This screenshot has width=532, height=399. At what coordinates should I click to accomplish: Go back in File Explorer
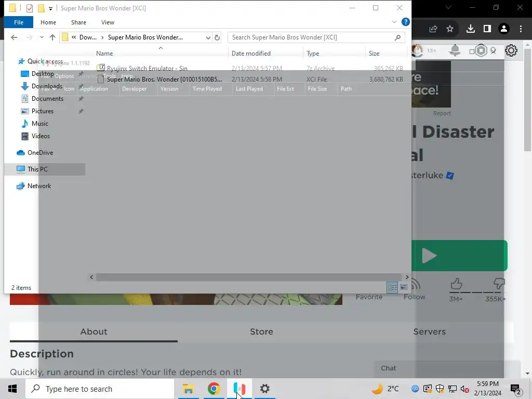[x=14, y=37]
